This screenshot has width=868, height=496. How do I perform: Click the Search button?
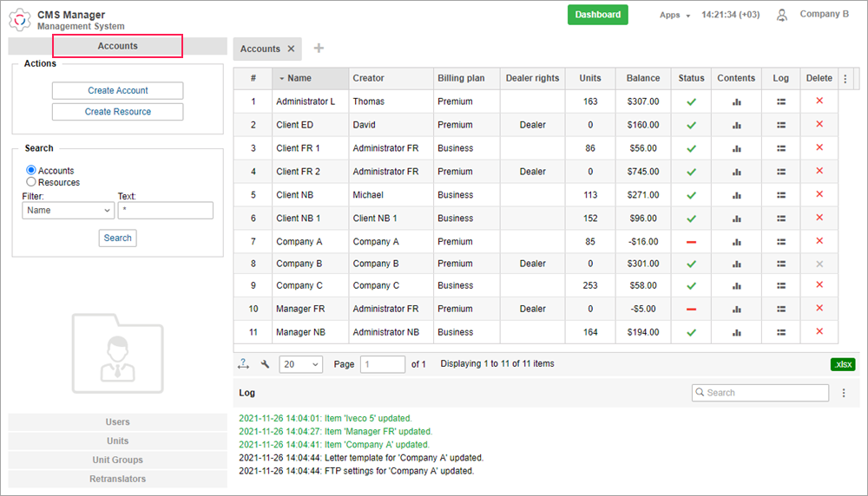tap(117, 238)
